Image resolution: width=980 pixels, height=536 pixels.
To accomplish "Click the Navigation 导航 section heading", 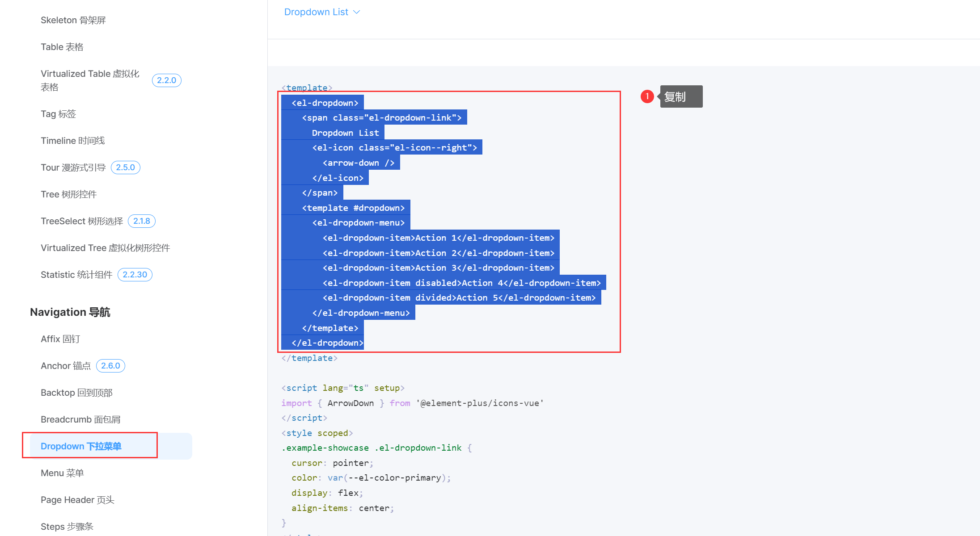I will pyautogui.click(x=70, y=312).
